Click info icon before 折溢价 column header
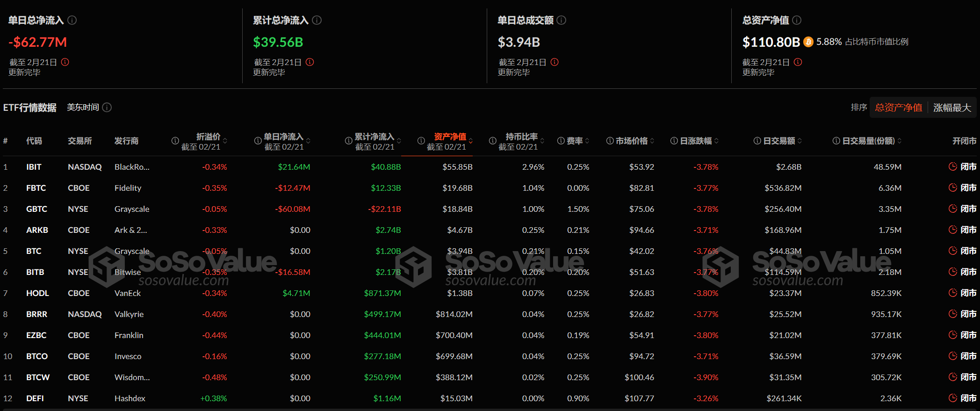This screenshot has width=980, height=411. point(175,141)
